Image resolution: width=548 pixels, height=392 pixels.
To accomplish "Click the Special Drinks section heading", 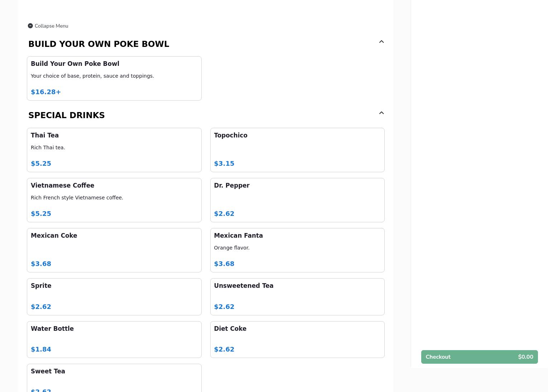I will coord(67,115).
